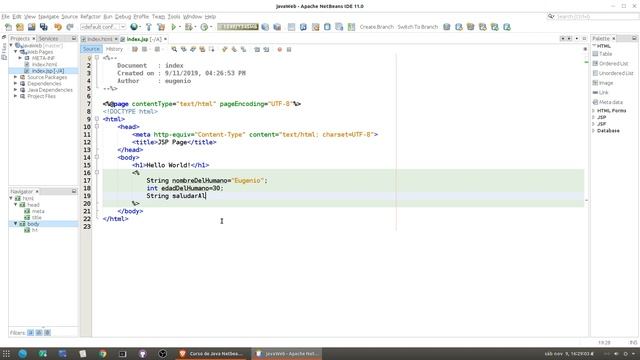
Task: Click the lightbulb hint on line 1
Action: coord(89,58)
